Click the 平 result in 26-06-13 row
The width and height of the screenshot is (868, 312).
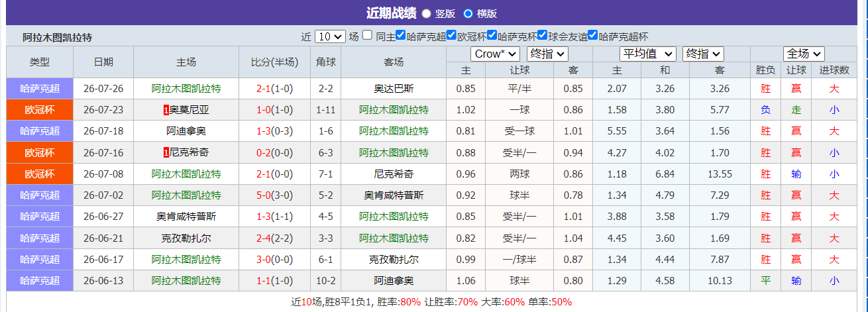(x=765, y=281)
